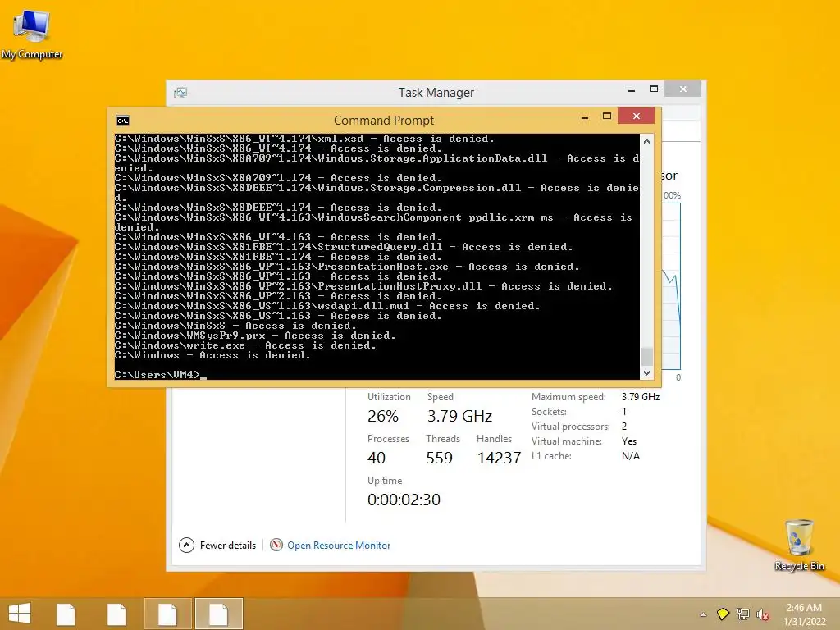This screenshot has width=840, height=630.
Task: Click the write.exe access denied line
Action: click(245, 345)
